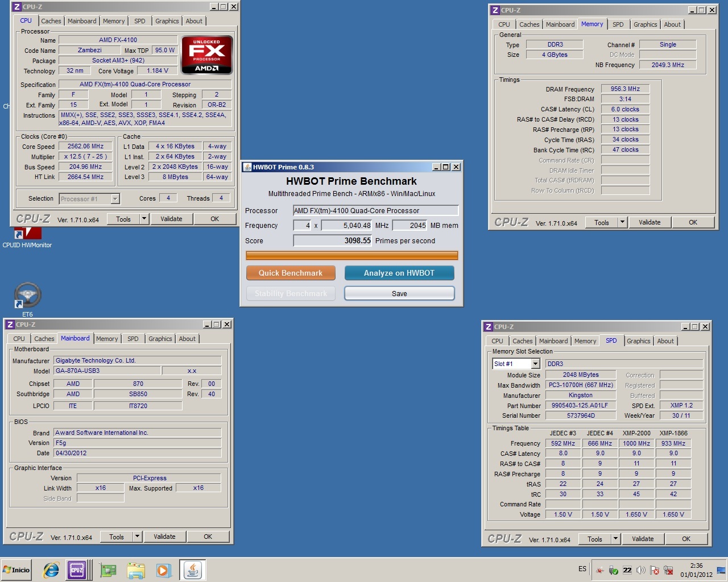Click OK in the Memory CPU-Z window

coord(693,222)
